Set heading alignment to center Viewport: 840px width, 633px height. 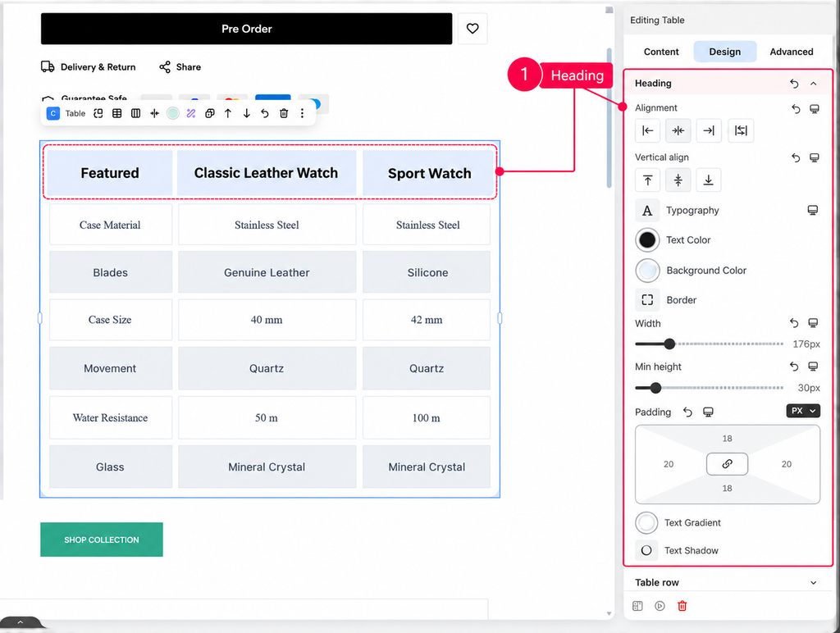[x=678, y=130]
